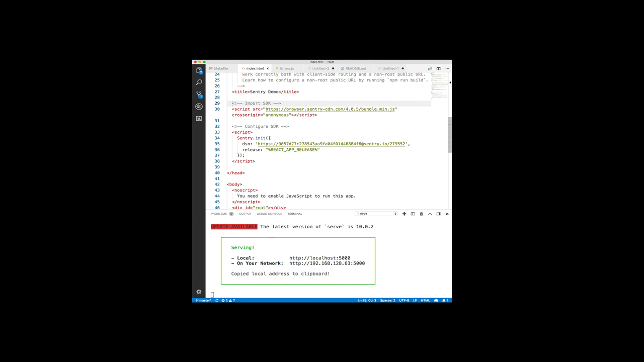Click 'Spaces: 2' indentation setting
The image size is (644, 362).
(x=387, y=300)
